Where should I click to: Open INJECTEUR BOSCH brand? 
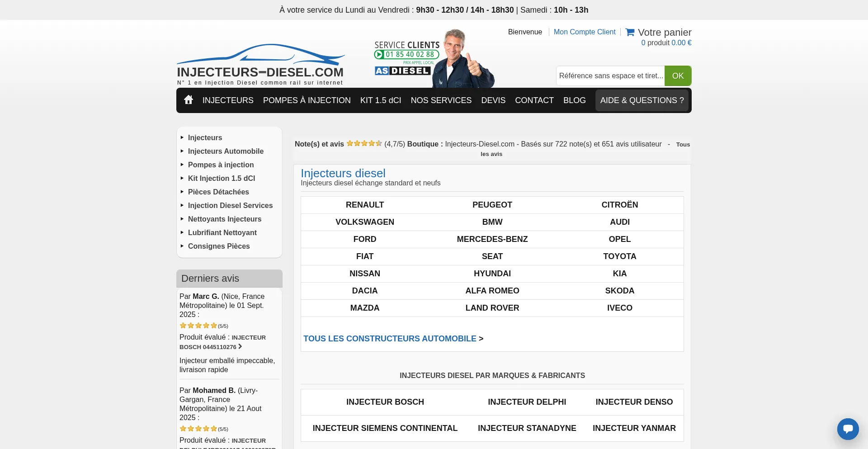[385, 402]
